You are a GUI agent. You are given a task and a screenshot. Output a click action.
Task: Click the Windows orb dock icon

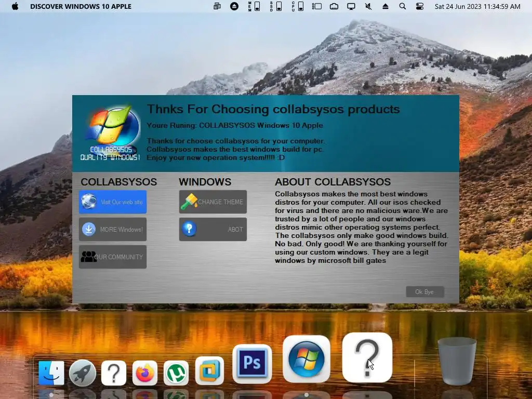click(307, 359)
